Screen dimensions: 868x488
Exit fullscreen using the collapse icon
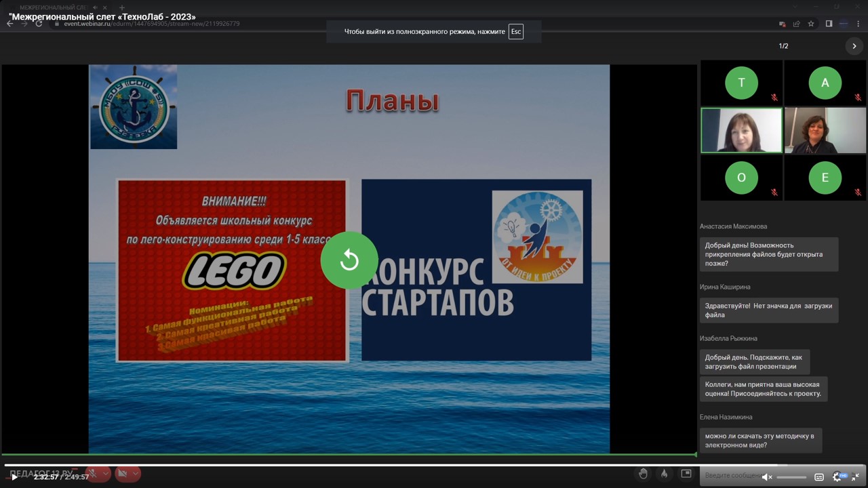coord(855,477)
